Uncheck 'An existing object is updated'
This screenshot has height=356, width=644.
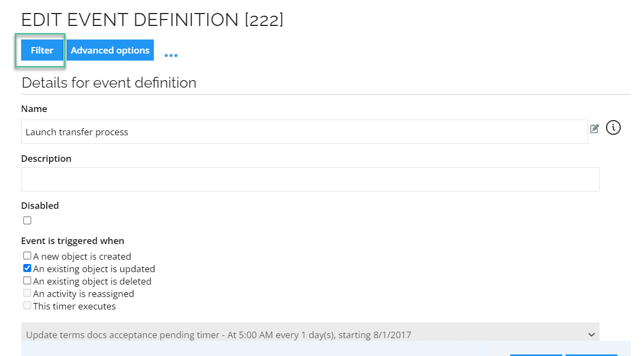pos(27,268)
